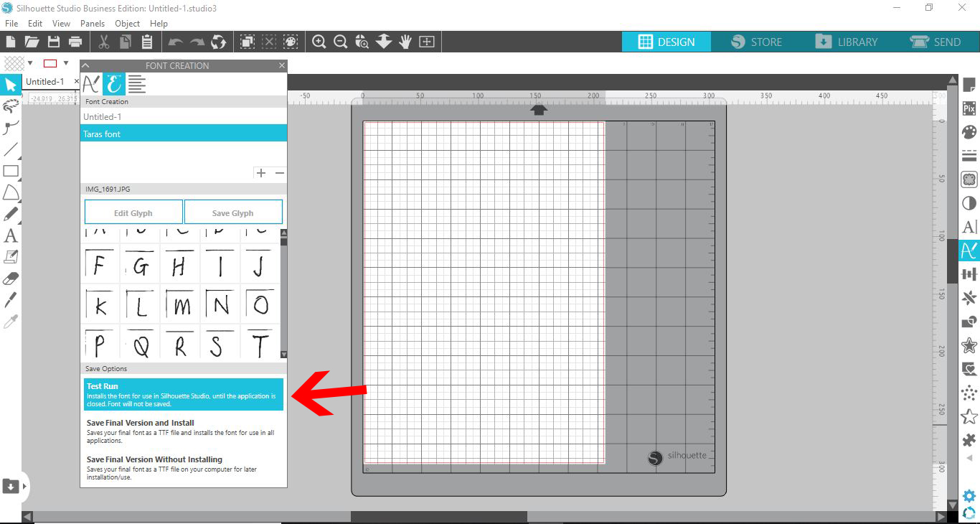980x524 pixels.
Task: Open the Object menu
Action: tap(128, 24)
